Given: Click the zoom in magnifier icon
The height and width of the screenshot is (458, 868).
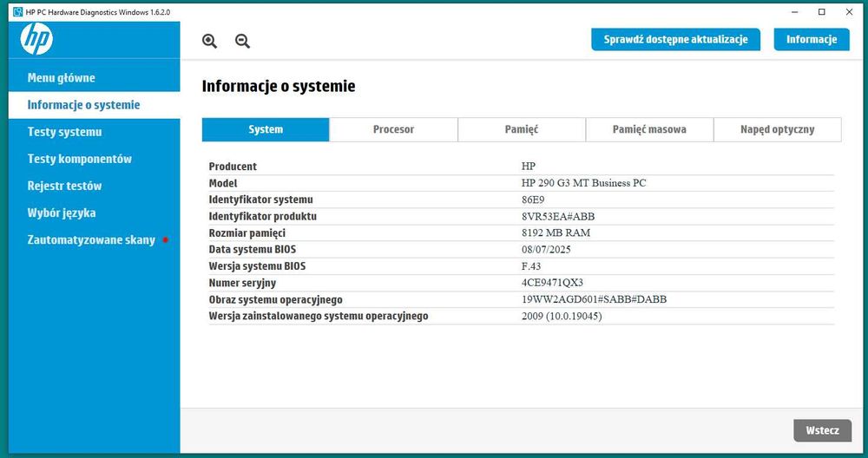Looking at the screenshot, I should tap(209, 41).
